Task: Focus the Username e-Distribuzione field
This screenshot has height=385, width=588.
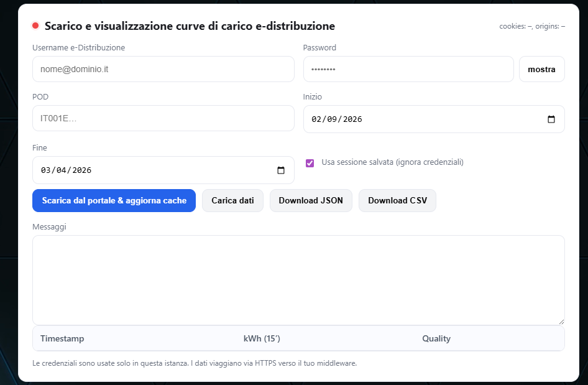Action: point(163,70)
